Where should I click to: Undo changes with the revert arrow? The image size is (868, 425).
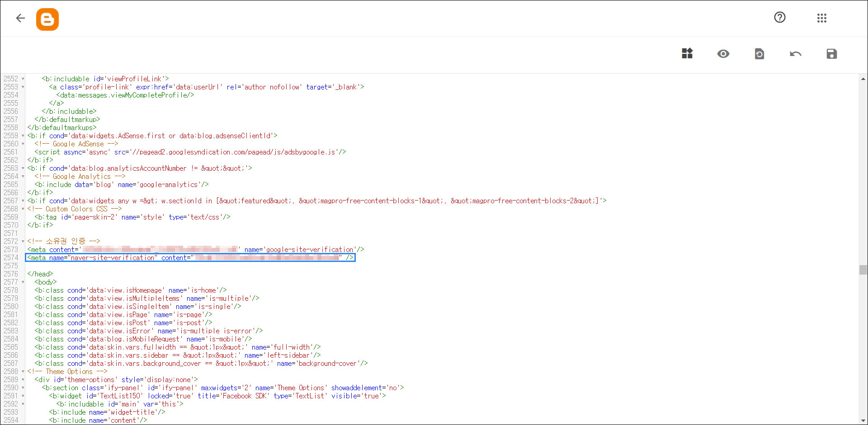796,54
